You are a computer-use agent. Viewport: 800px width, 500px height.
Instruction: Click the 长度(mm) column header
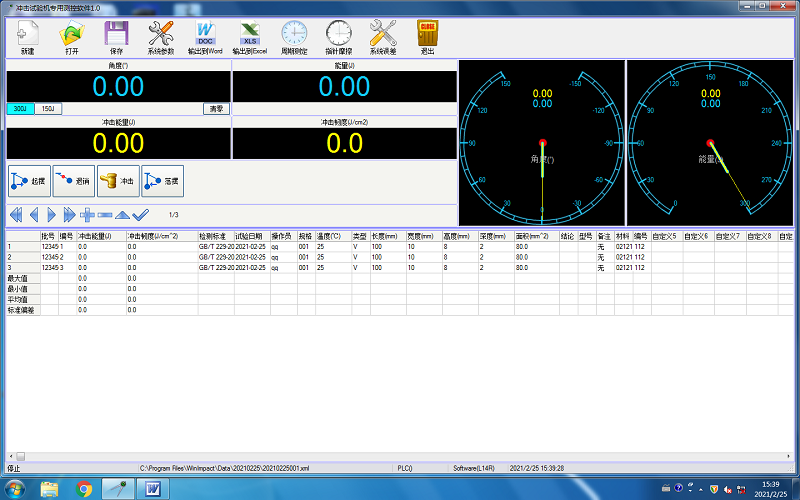(x=388, y=236)
